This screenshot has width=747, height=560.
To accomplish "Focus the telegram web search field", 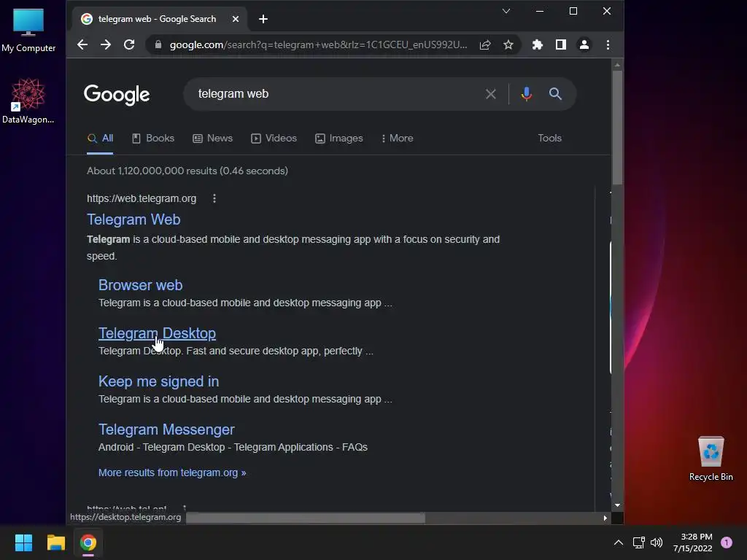I will click(333, 94).
